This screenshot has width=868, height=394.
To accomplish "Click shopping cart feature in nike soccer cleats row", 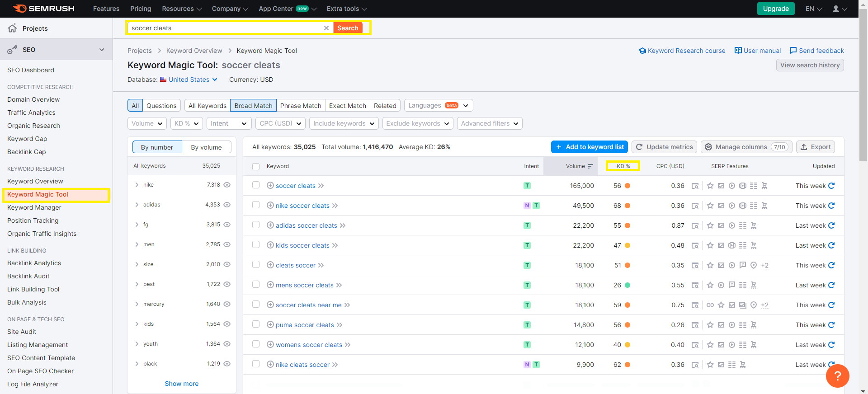I will point(764,206).
